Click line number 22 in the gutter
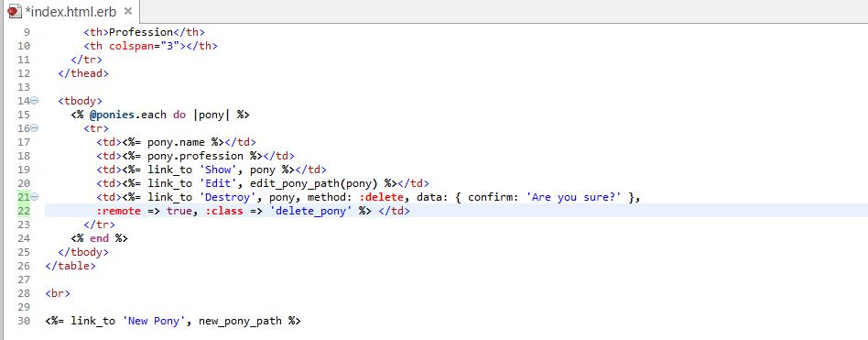Screen dimensions: 868x340 [x=23, y=211]
